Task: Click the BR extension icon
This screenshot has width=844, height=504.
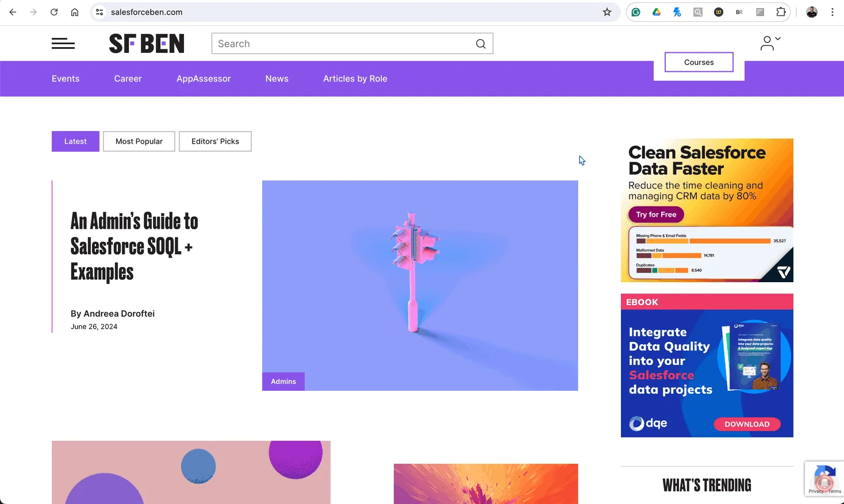Action: coord(739,12)
